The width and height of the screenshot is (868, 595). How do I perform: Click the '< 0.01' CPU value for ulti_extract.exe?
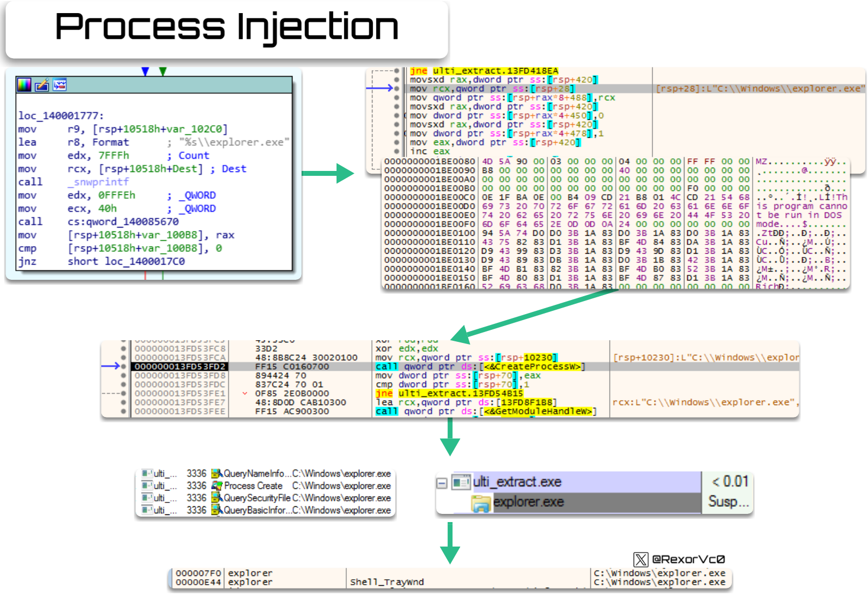click(x=730, y=481)
